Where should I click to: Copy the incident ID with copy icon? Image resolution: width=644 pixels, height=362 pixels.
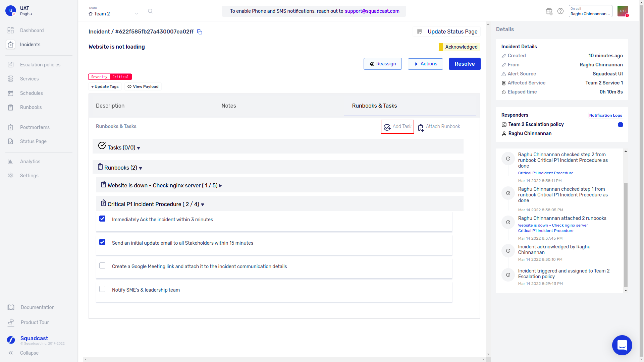pos(200,32)
